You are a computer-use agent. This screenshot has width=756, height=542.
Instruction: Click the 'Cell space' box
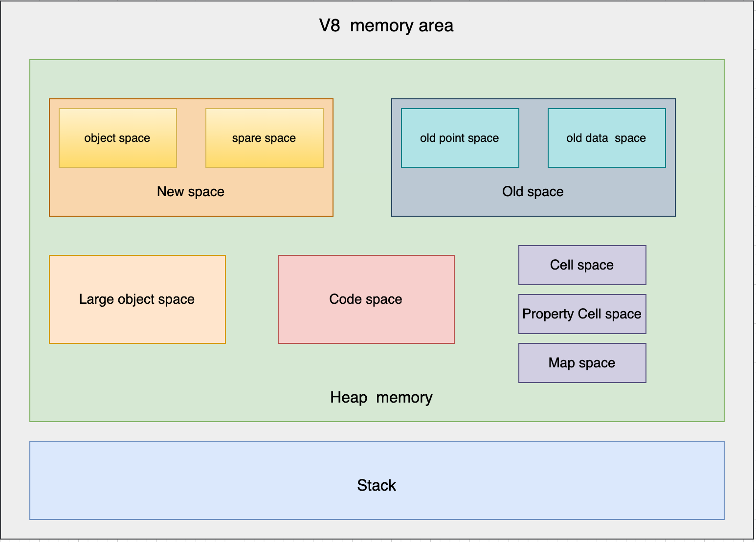(582, 265)
